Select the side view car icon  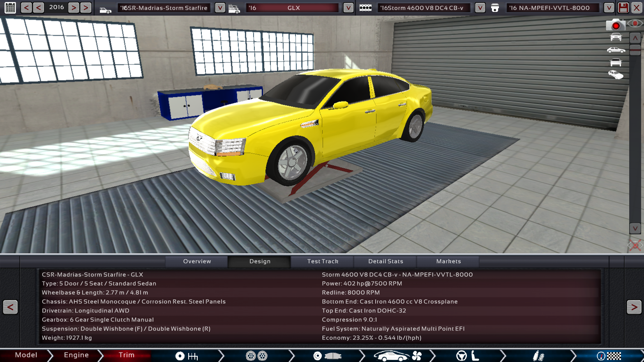(x=616, y=49)
